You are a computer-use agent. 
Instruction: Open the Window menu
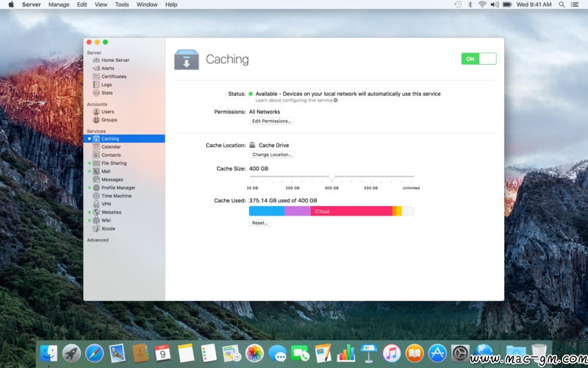coord(147,4)
